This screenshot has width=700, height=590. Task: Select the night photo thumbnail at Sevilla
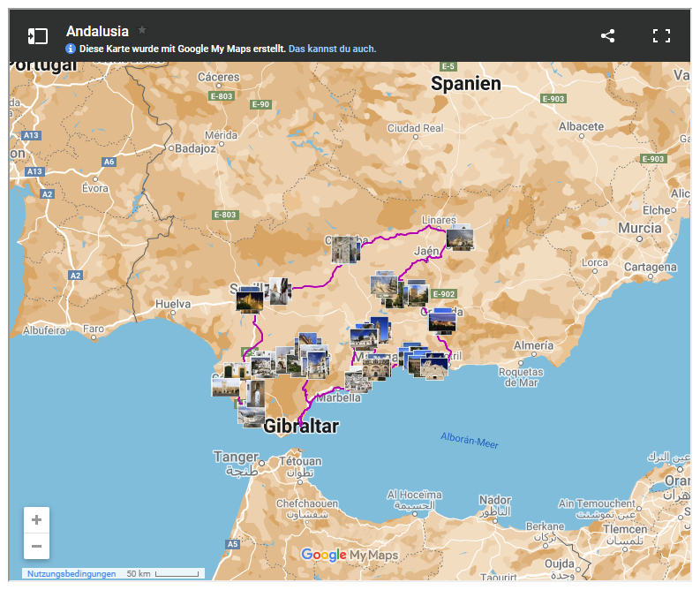click(x=250, y=302)
